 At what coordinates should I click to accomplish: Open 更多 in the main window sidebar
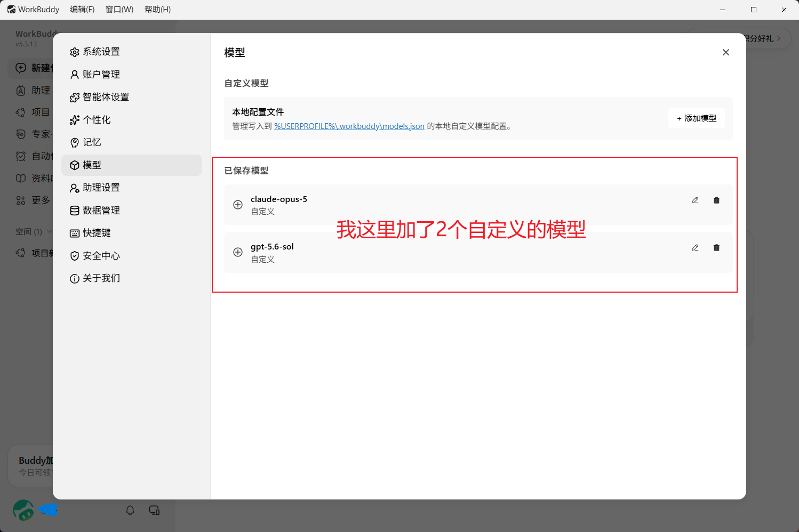[x=33, y=200]
